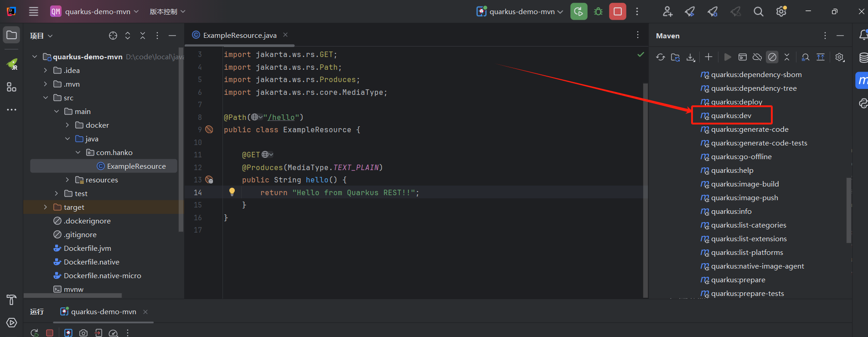Execute Maven goal icon
Screen dimensions: 868x337
click(x=743, y=57)
